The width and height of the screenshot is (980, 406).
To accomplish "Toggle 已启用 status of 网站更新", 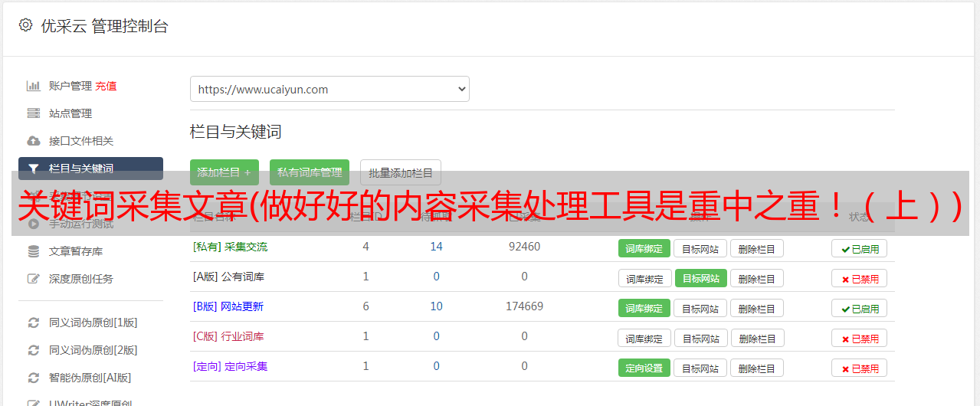I will coord(860,308).
